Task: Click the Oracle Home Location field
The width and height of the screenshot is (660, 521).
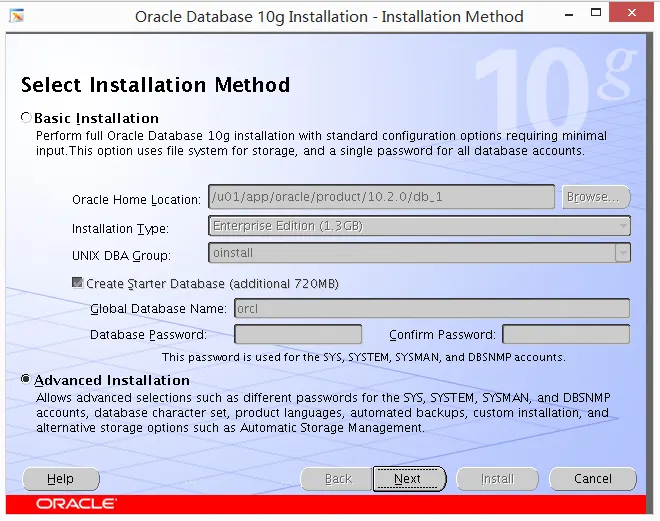Action: click(x=381, y=197)
